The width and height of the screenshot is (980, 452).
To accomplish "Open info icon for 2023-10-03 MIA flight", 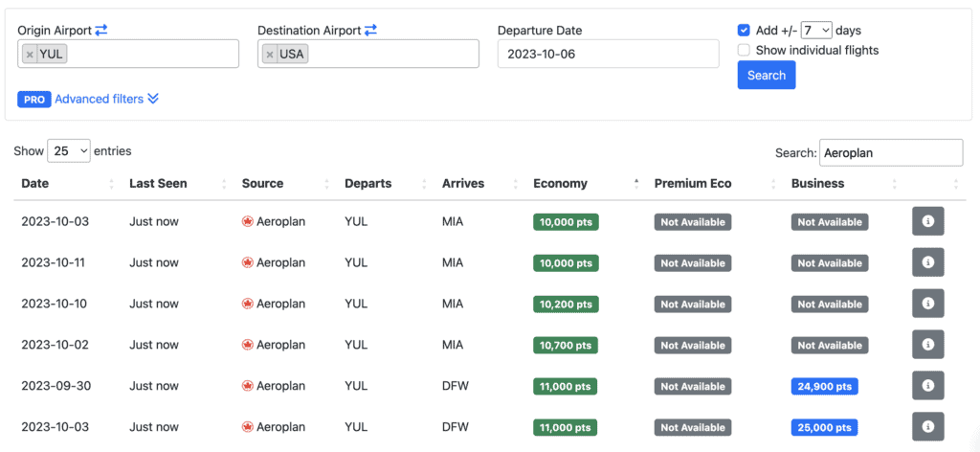I will [927, 221].
